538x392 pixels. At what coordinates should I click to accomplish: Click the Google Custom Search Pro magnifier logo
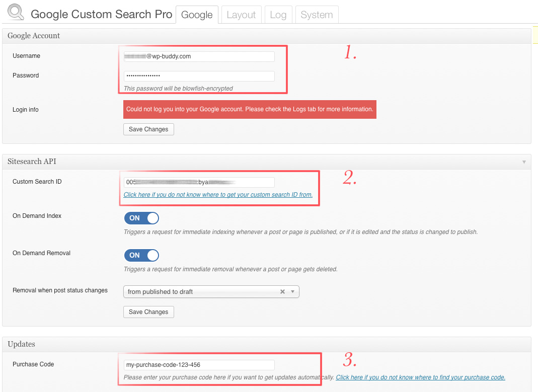16,12
